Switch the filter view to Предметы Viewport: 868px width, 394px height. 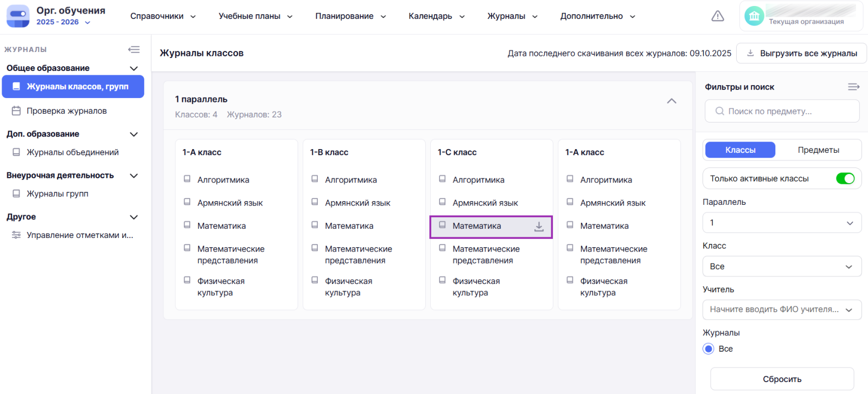[818, 150]
